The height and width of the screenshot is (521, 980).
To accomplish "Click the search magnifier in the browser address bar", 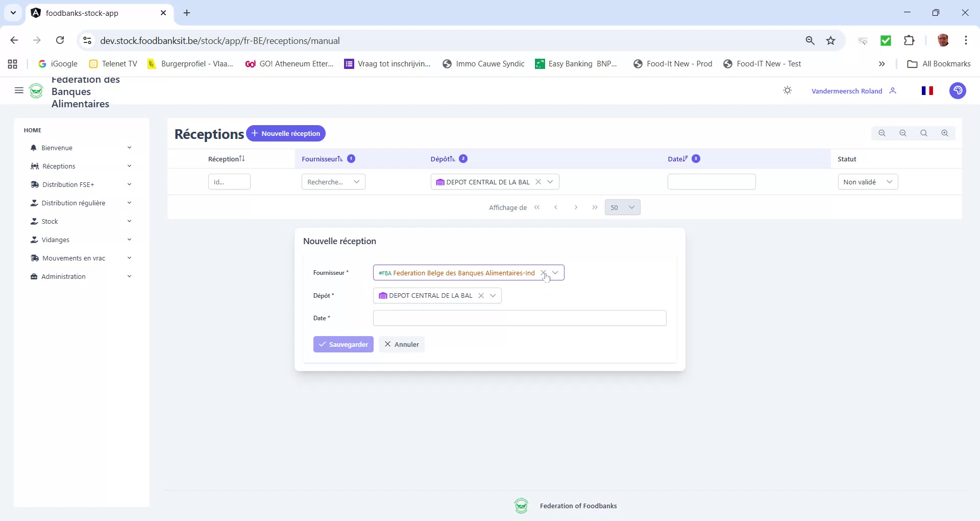I will 811,40.
